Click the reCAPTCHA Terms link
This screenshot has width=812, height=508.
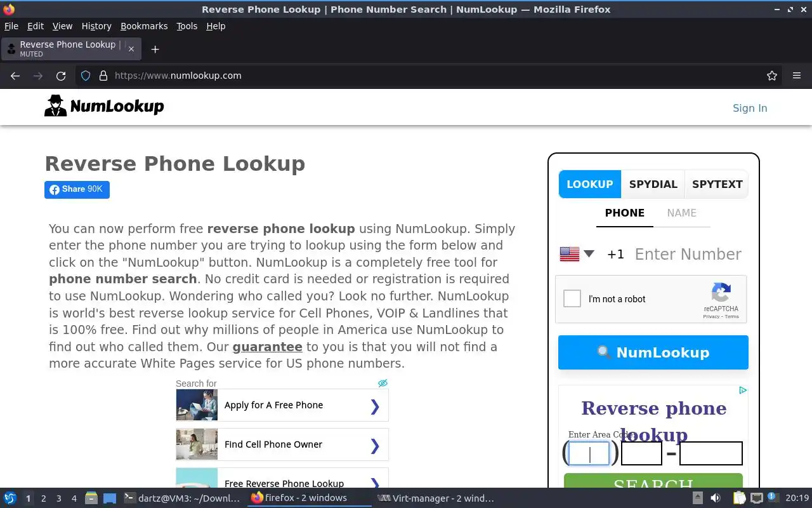tap(732, 316)
